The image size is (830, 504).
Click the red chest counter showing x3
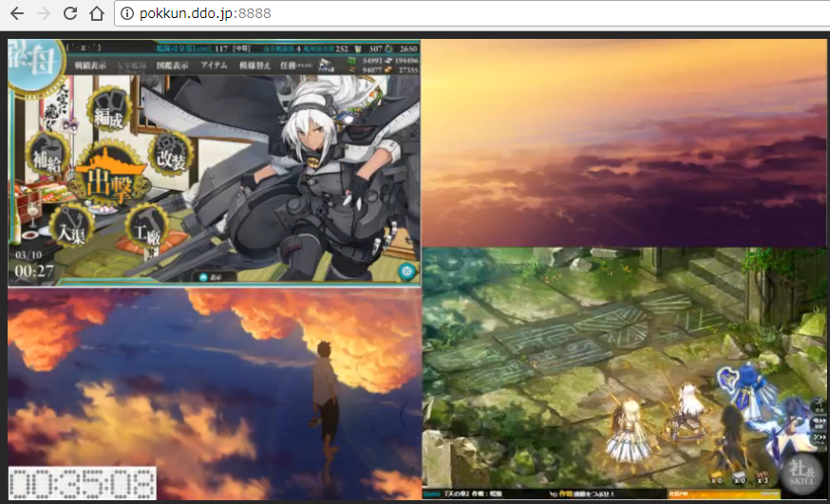pyautogui.click(x=763, y=478)
